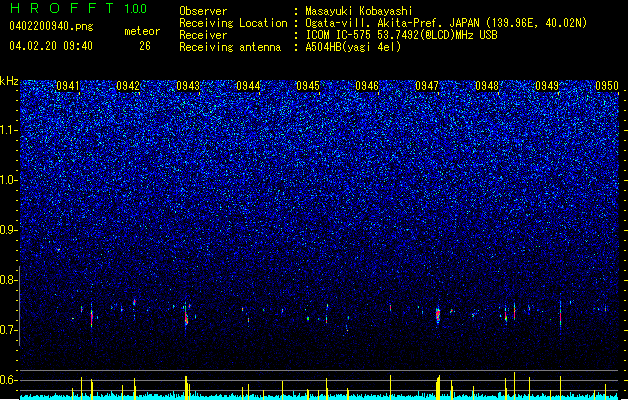The height and width of the screenshot is (400, 629).
Task: Click the strong meteor echo near 0947
Action: pos(438,315)
